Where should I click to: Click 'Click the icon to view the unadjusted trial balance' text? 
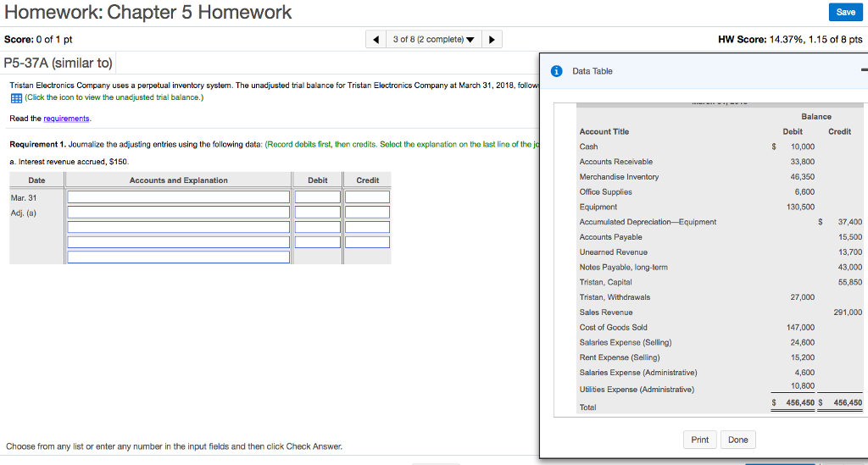coord(114,97)
